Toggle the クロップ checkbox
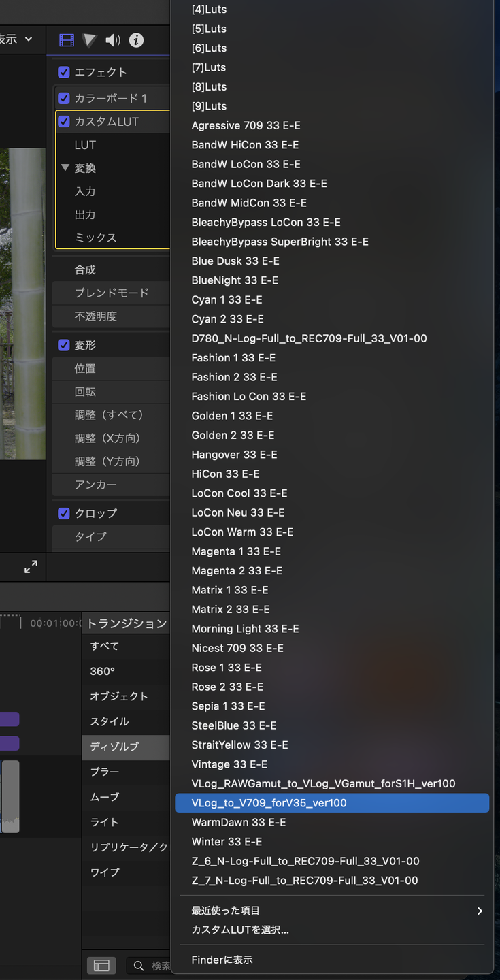Screen dimensions: 500x980 coord(64,513)
